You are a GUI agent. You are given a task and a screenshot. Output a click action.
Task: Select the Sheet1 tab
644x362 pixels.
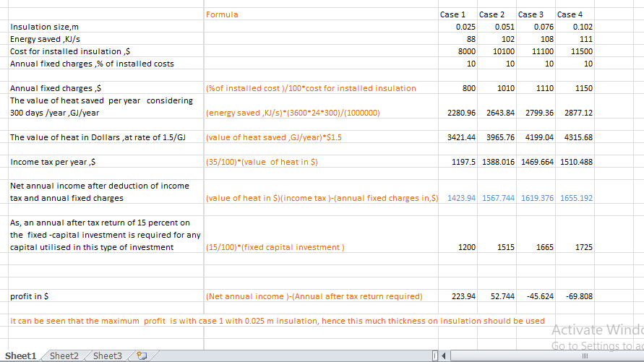coord(21,355)
